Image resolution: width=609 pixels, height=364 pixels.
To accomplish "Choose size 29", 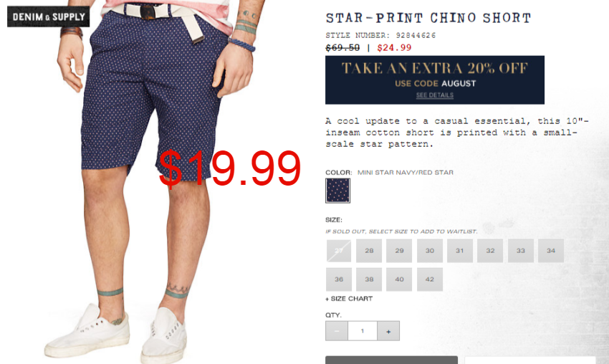I will pos(399,251).
